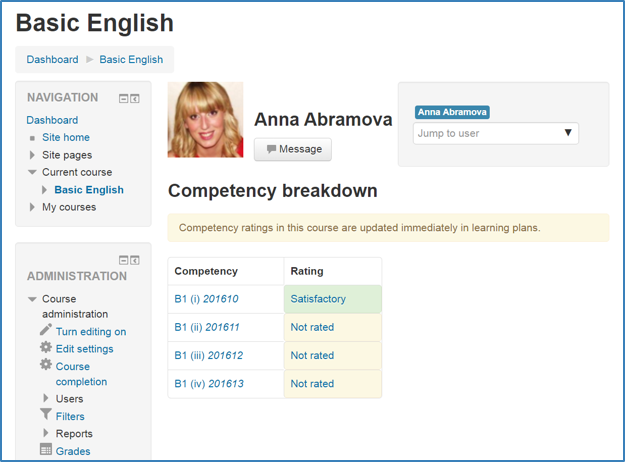Dock the Administration block
The width and height of the screenshot is (625, 462).
(x=135, y=259)
